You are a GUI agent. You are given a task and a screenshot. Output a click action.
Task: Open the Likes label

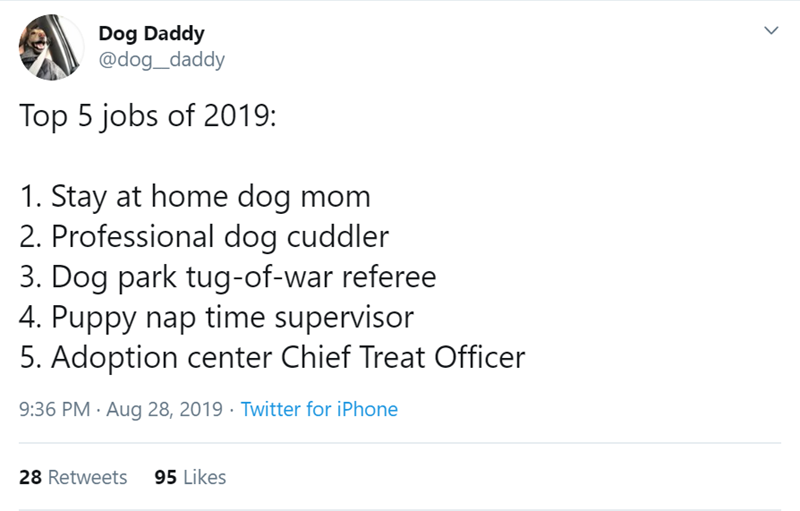coord(205,477)
